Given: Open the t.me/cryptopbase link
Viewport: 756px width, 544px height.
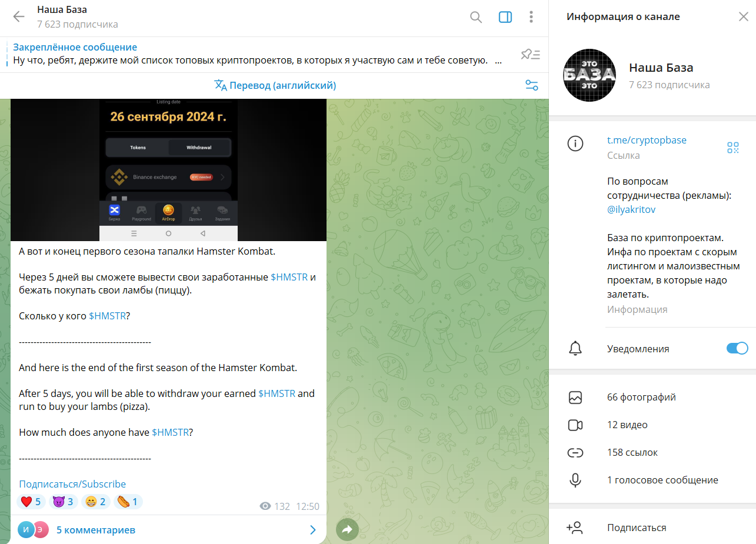Looking at the screenshot, I should pyautogui.click(x=647, y=140).
